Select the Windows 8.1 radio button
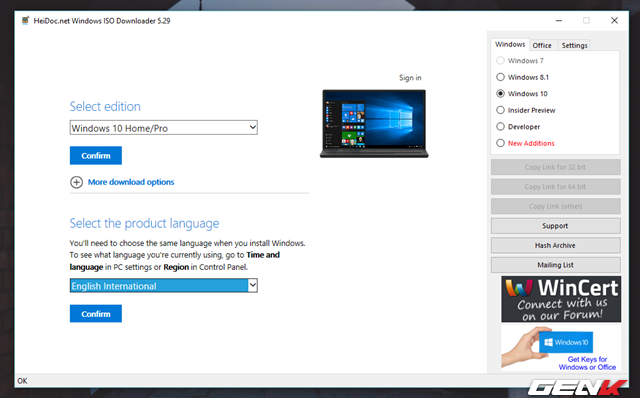Viewport: 640px width, 398px height. (500, 77)
